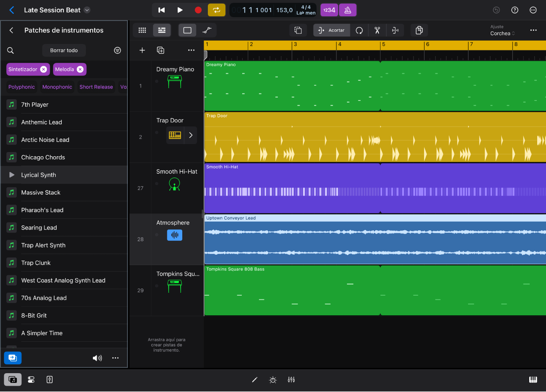Tap the Acortar button
The height and width of the screenshot is (392, 546).
(331, 30)
